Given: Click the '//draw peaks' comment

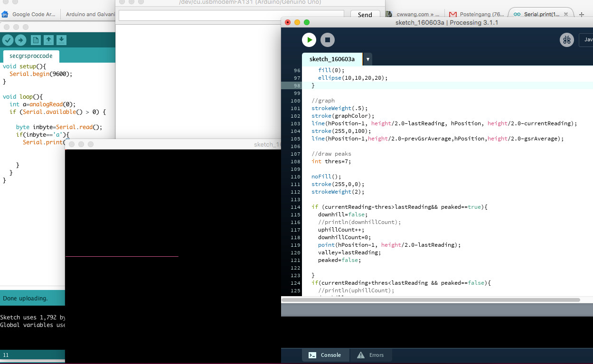Looking at the screenshot, I should click(x=331, y=154).
